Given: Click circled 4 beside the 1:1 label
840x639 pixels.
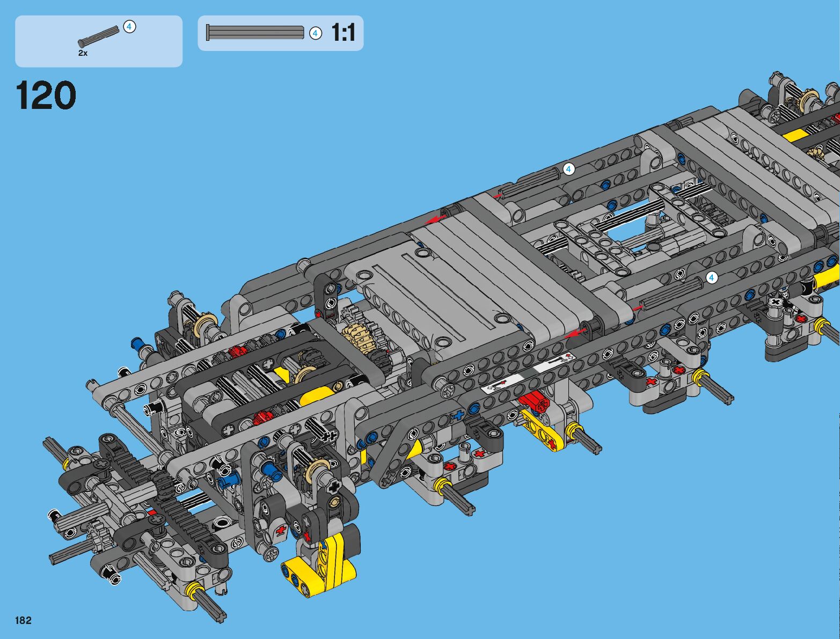Looking at the screenshot, I should tap(316, 33).
